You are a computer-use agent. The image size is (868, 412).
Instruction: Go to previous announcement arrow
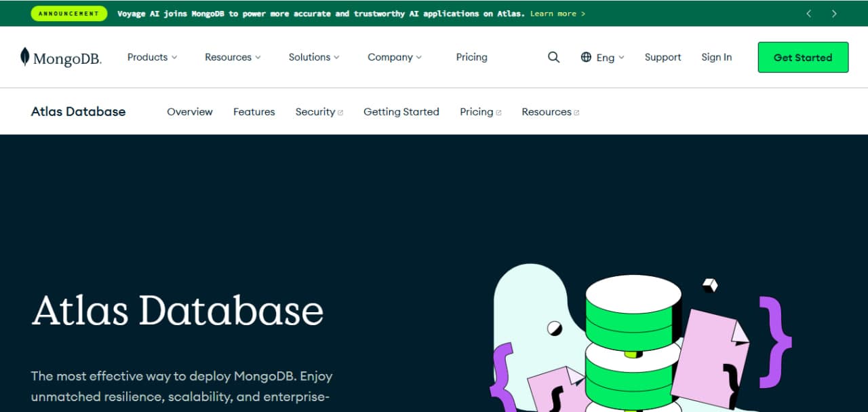808,14
